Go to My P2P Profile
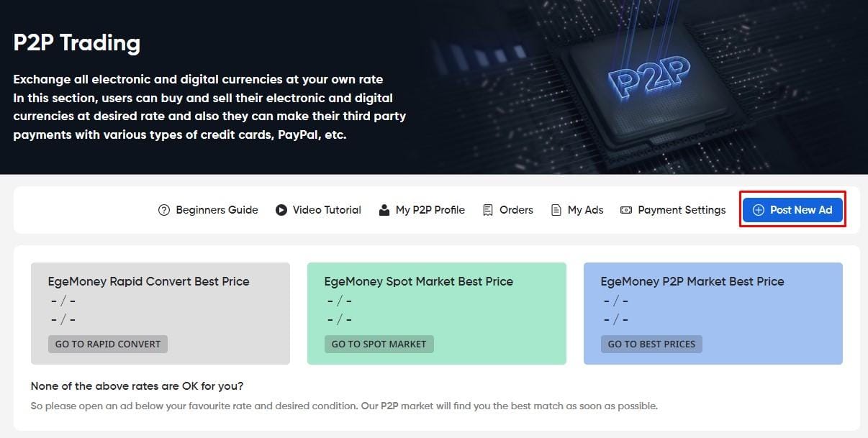The height and width of the screenshot is (438, 868). 430,209
